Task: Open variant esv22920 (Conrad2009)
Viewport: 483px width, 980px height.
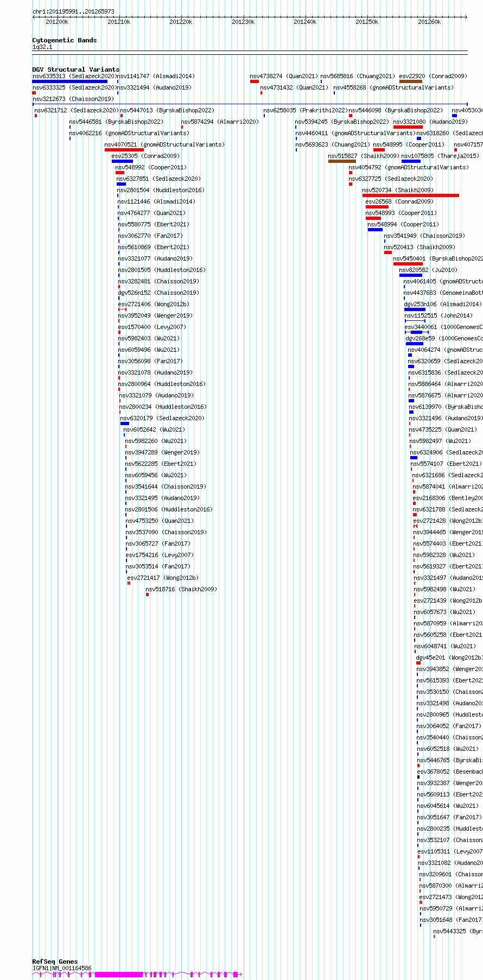Action: pyautogui.click(x=433, y=76)
